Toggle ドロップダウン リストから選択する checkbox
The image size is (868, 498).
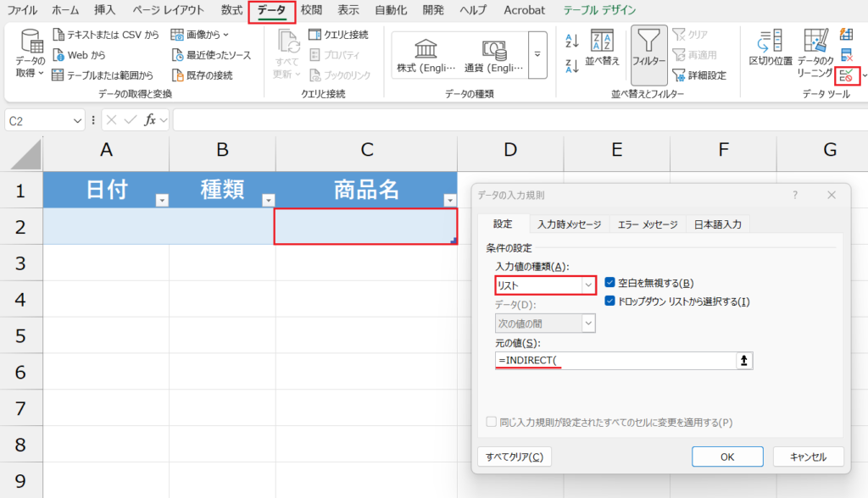click(x=610, y=301)
